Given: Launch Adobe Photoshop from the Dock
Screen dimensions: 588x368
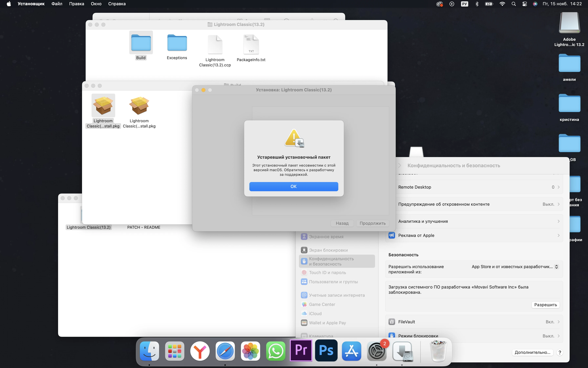Looking at the screenshot, I should point(326,350).
